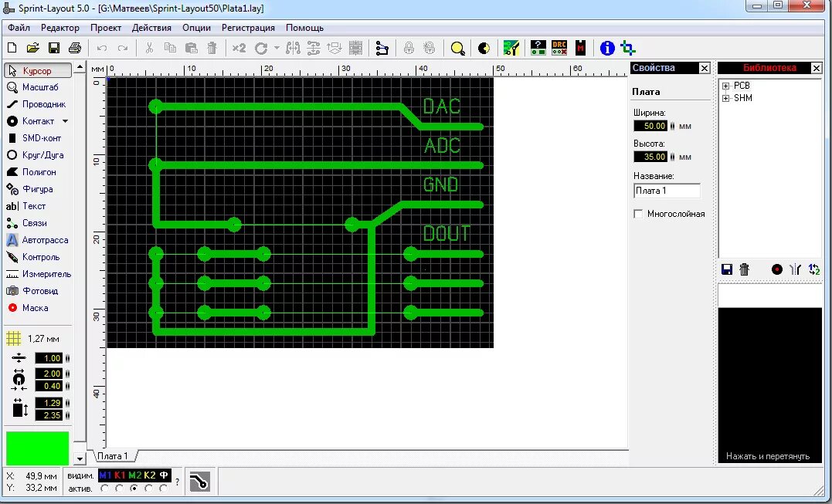Click the Название field containing Плата 1
Image resolution: width=832 pixels, height=504 pixels.
(667, 191)
